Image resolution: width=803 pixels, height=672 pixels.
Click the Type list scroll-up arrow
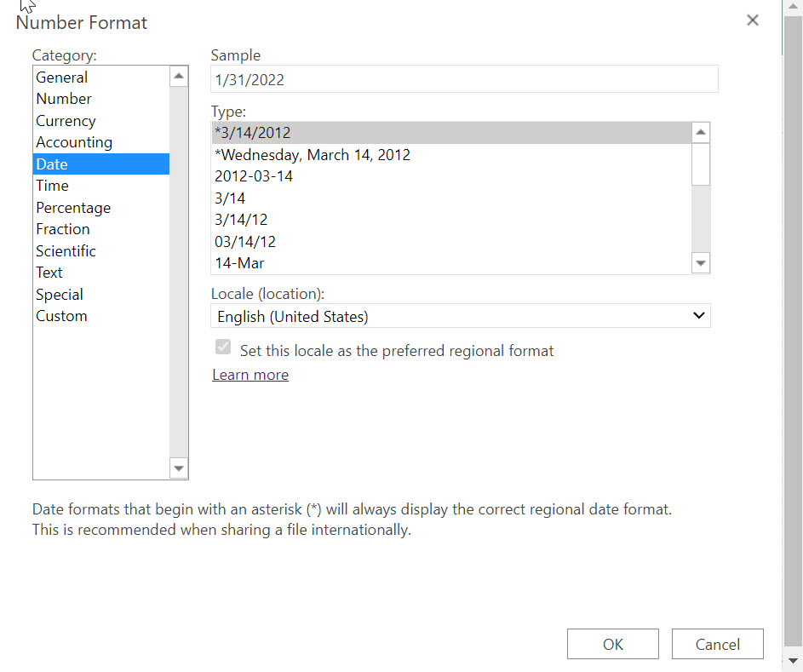click(700, 131)
